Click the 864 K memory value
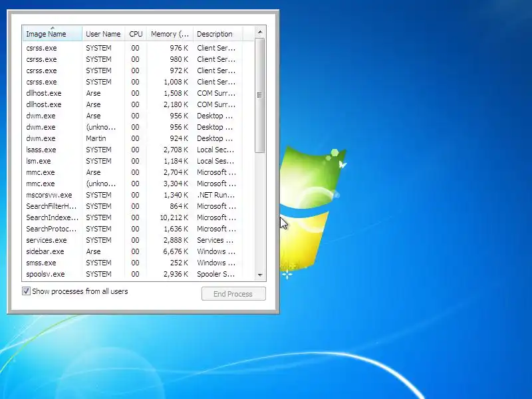Image resolution: width=532 pixels, height=399 pixels. (x=179, y=206)
